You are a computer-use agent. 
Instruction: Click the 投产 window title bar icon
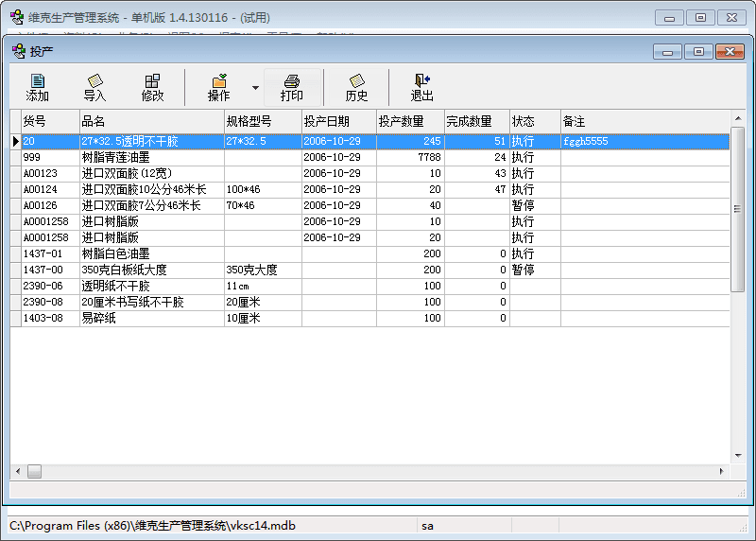pyautogui.click(x=18, y=51)
